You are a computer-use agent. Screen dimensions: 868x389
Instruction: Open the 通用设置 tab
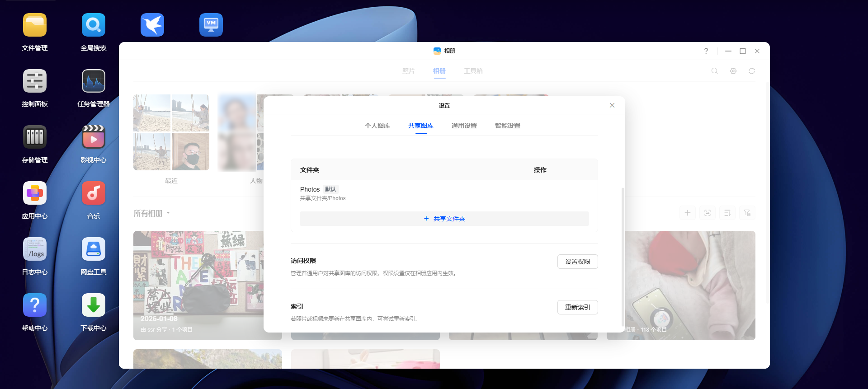coord(464,126)
